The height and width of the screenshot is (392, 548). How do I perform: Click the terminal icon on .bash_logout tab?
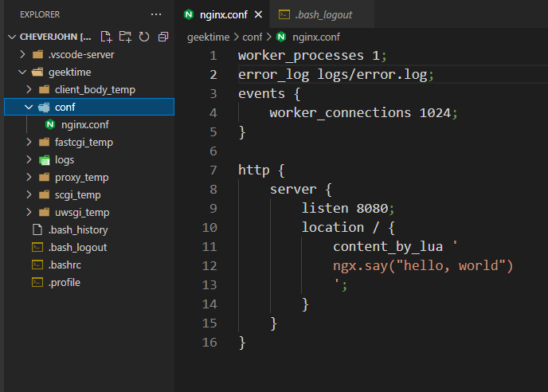click(284, 14)
